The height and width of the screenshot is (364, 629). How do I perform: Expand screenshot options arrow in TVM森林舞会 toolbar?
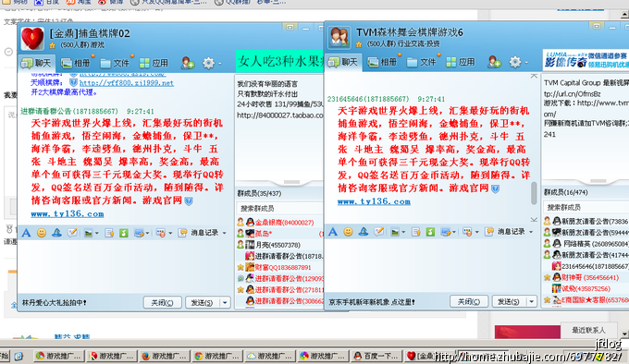pos(453,232)
